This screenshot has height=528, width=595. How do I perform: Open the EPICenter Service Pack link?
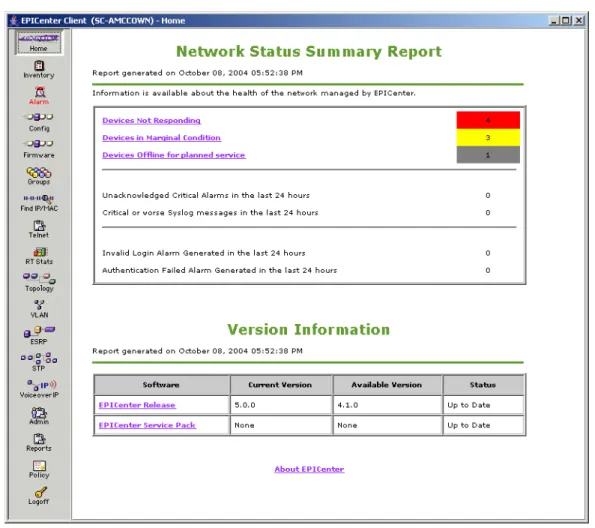[x=147, y=425]
